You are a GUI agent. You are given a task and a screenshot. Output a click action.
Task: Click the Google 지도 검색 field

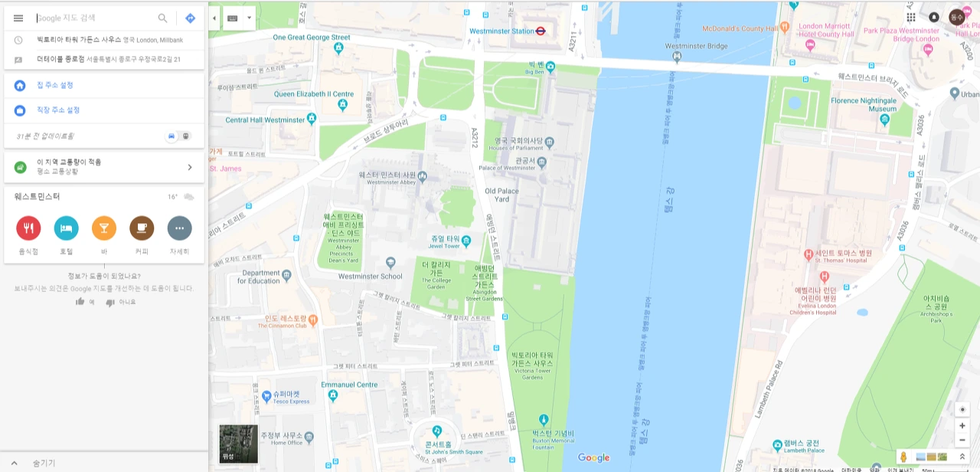tap(93, 18)
